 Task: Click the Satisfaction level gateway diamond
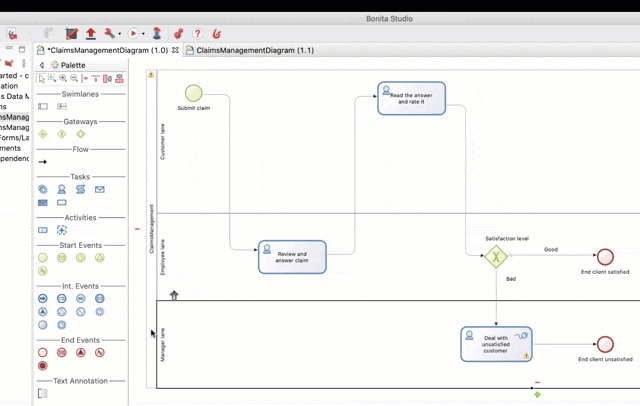(496, 257)
